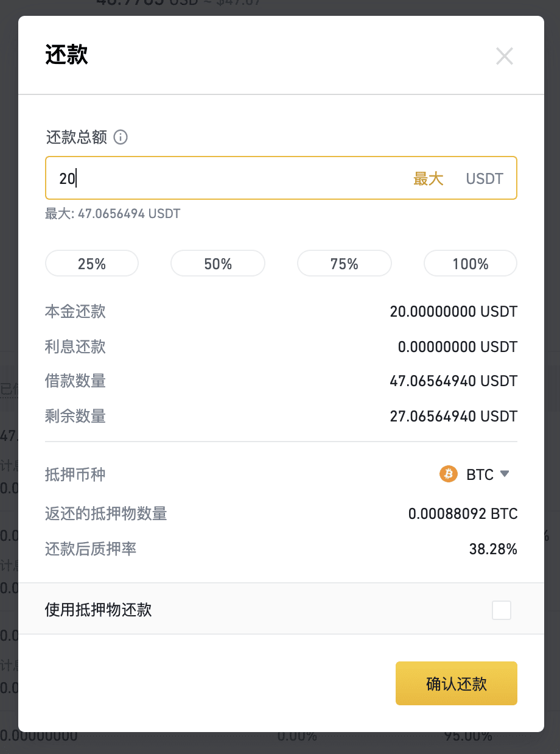
Task: Click the 还款 dialog title
Action: coord(67,55)
